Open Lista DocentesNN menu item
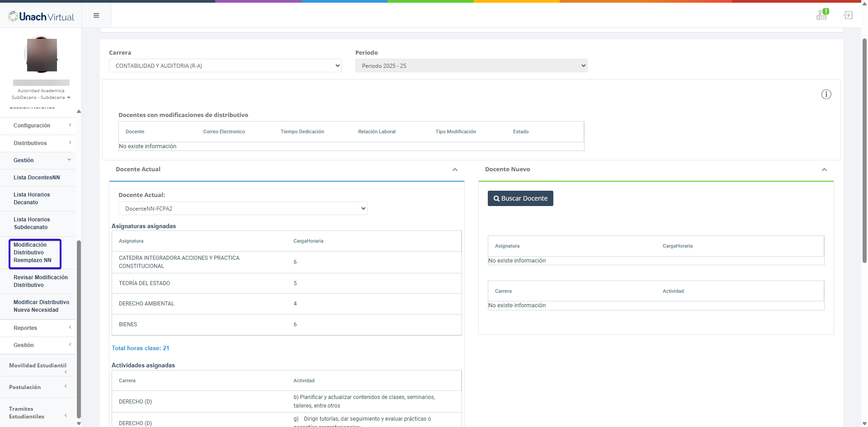868x427 pixels. [x=37, y=178]
